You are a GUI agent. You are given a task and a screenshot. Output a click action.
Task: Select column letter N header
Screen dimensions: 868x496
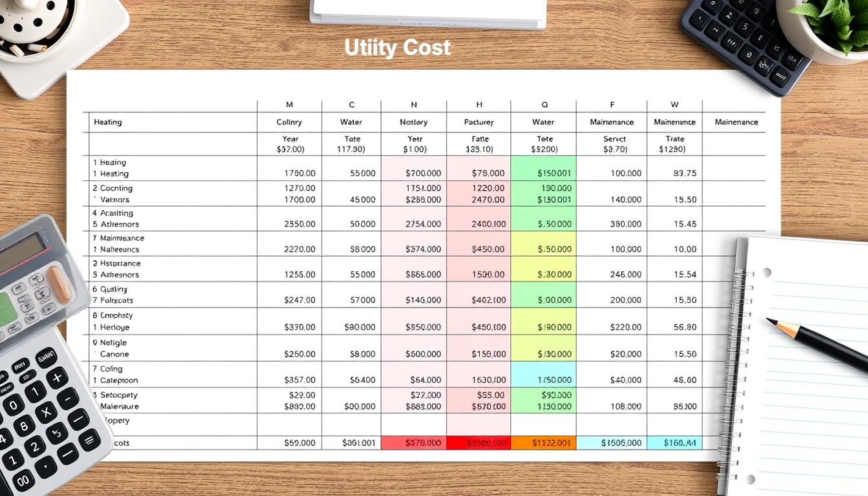point(414,105)
